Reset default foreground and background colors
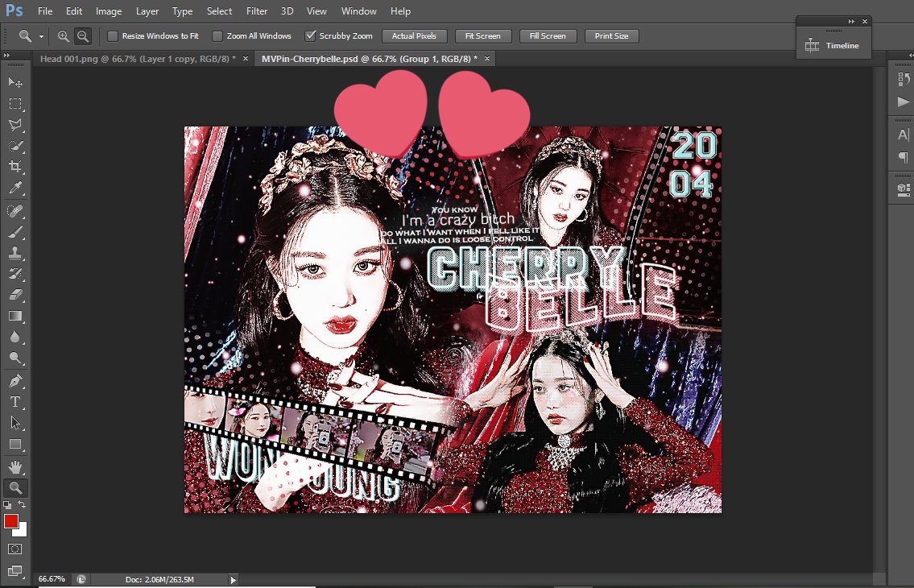914x588 pixels. coord(7,504)
